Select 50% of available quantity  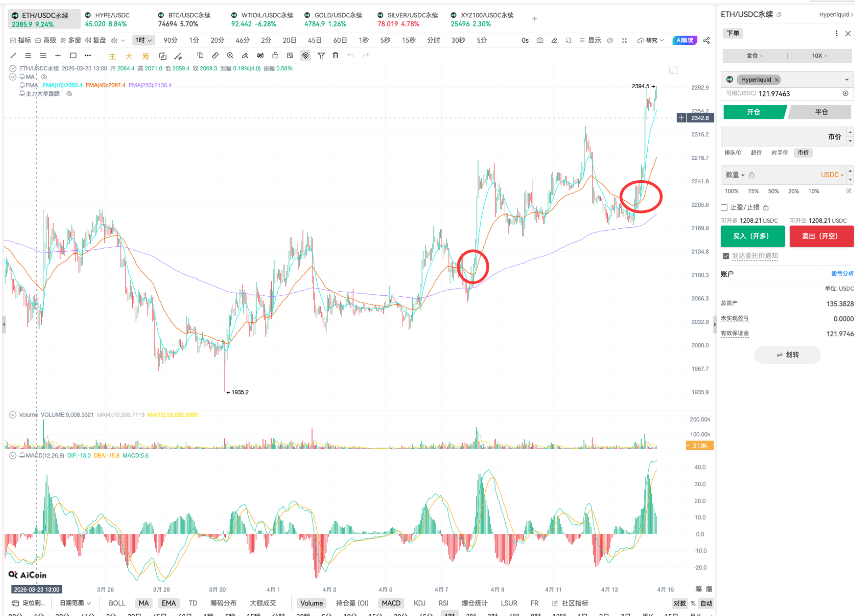click(x=773, y=191)
